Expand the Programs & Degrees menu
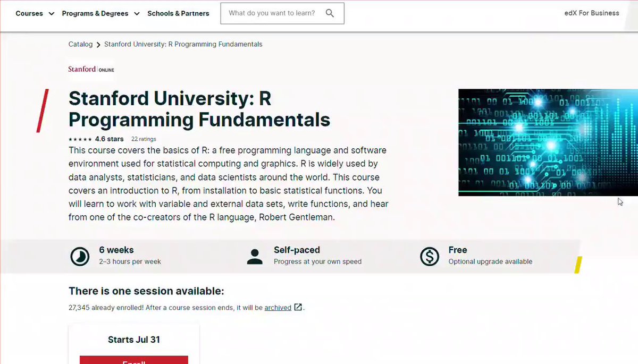The width and height of the screenshot is (638, 364). pyautogui.click(x=100, y=13)
